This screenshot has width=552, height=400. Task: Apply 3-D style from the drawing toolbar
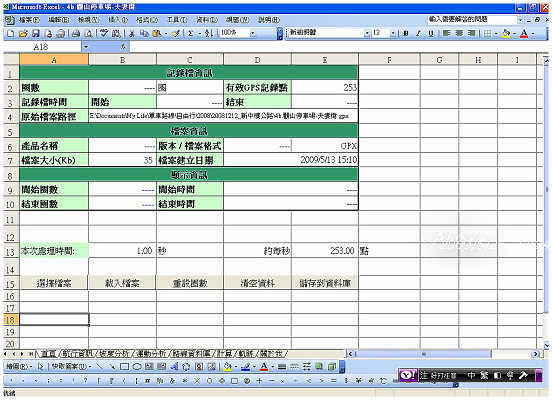pos(332,367)
